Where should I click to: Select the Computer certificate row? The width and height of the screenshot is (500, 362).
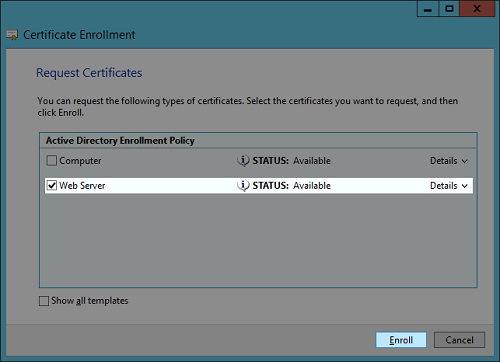click(259, 161)
